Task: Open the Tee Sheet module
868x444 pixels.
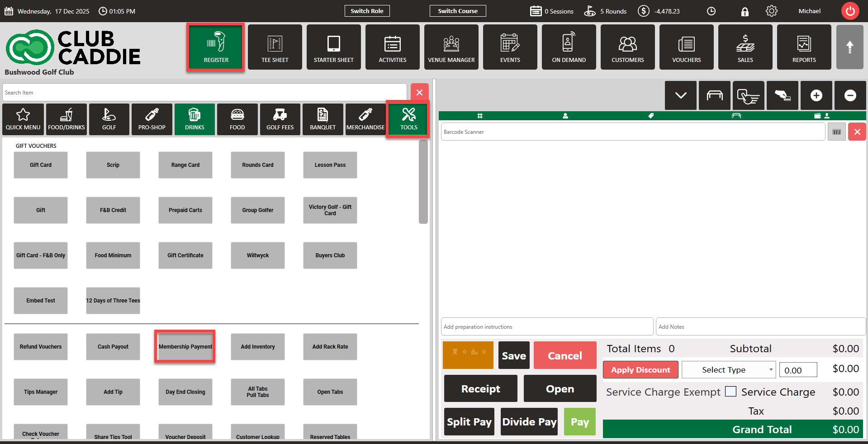Action: click(x=275, y=47)
